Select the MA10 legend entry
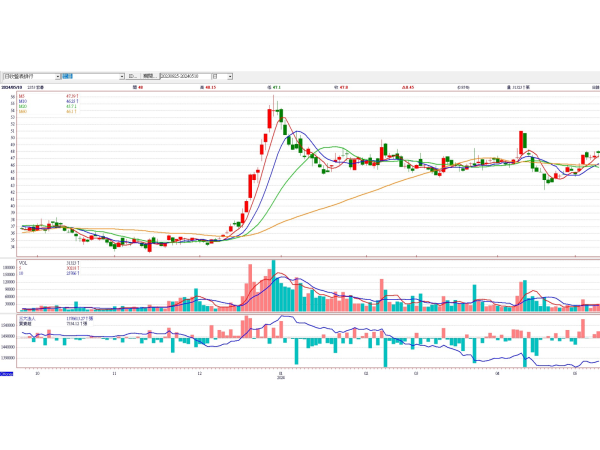The width and height of the screenshot is (600, 450). coord(48,101)
